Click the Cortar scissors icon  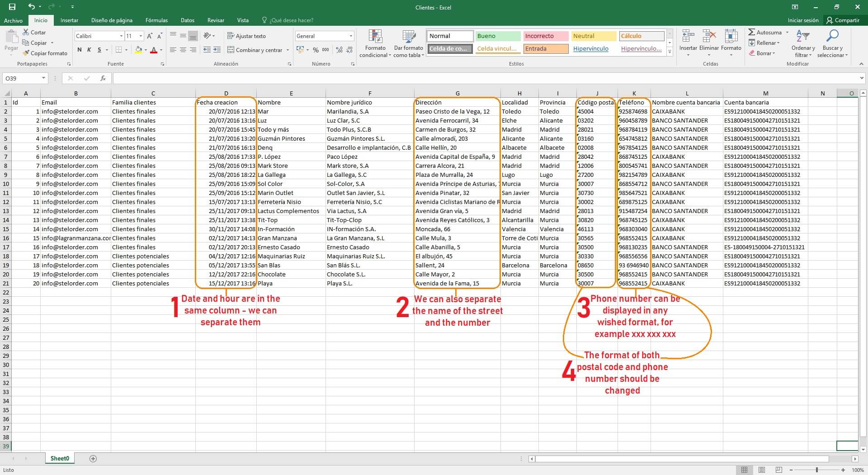(26, 33)
